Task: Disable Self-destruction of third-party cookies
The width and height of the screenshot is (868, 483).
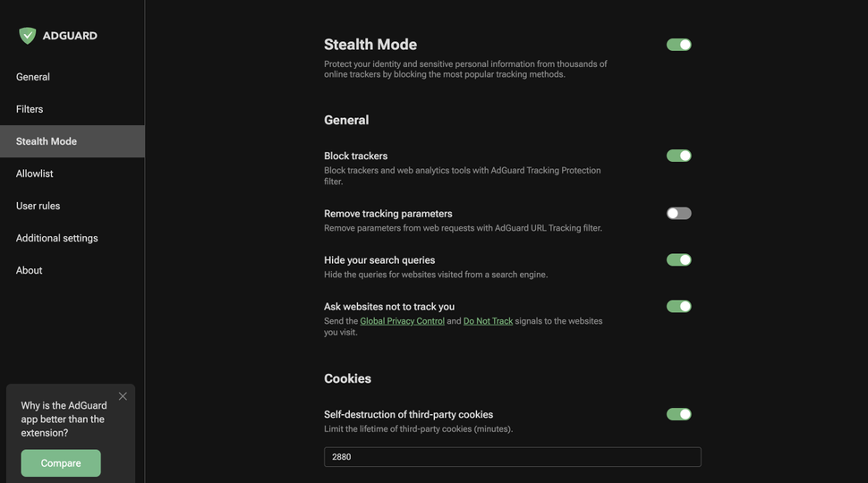Action: coord(678,414)
